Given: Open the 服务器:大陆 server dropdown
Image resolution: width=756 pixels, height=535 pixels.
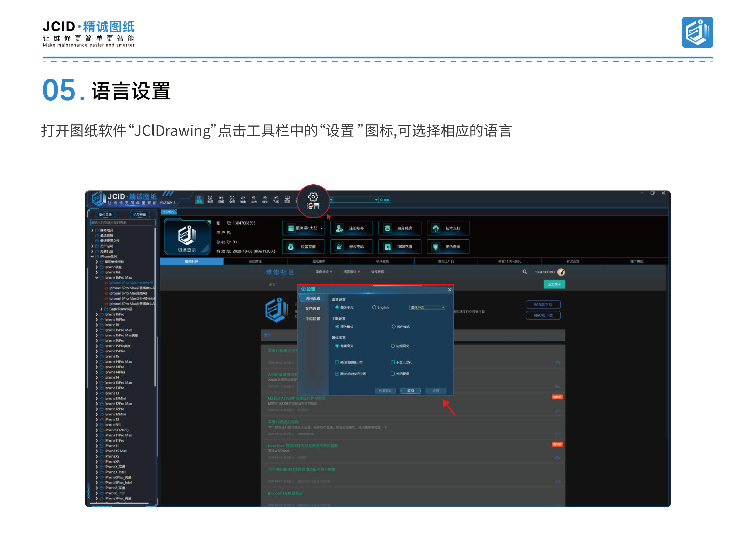Looking at the screenshot, I should click(x=303, y=228).
